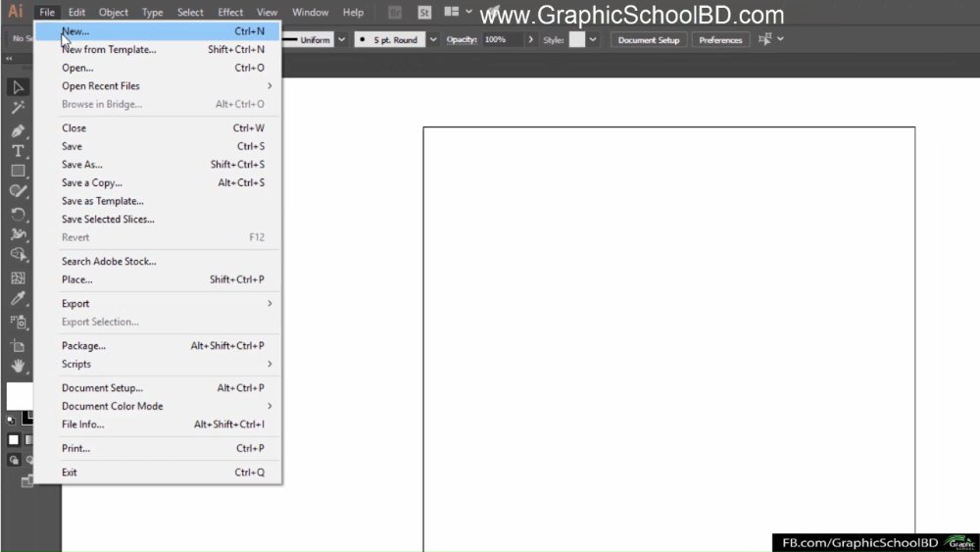Open the 5 pt. Round brush dropdown
Viewport: 980px width, 552px height.
(433, 39)
